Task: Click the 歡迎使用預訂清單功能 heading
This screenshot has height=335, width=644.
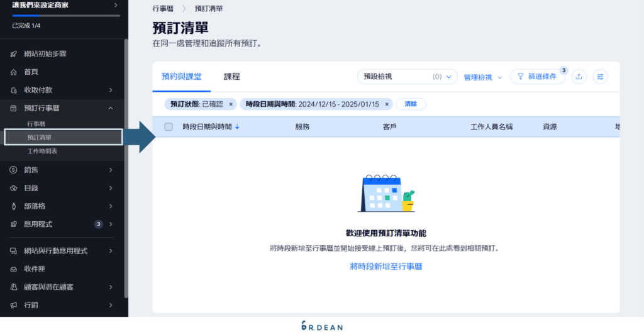Action: pos(386,233)
